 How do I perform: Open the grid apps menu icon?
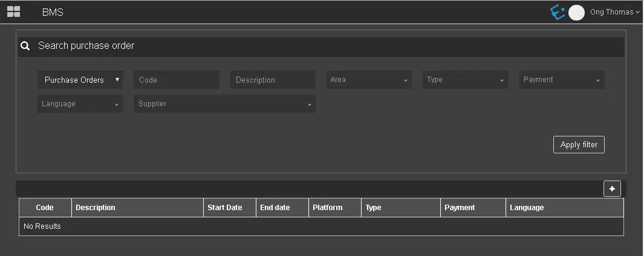coord(13,11)
